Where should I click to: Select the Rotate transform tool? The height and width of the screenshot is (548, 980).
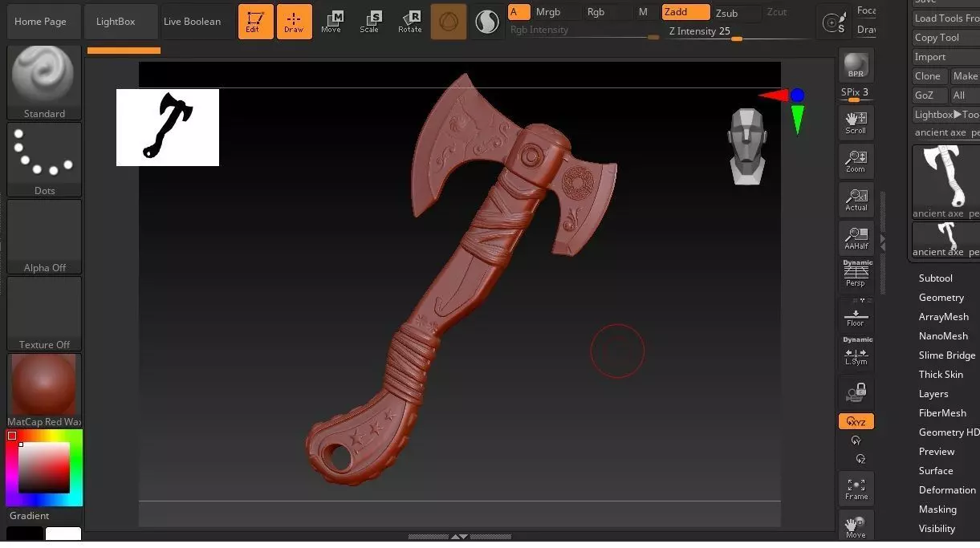pyautogui.click(x=409, y=22)
